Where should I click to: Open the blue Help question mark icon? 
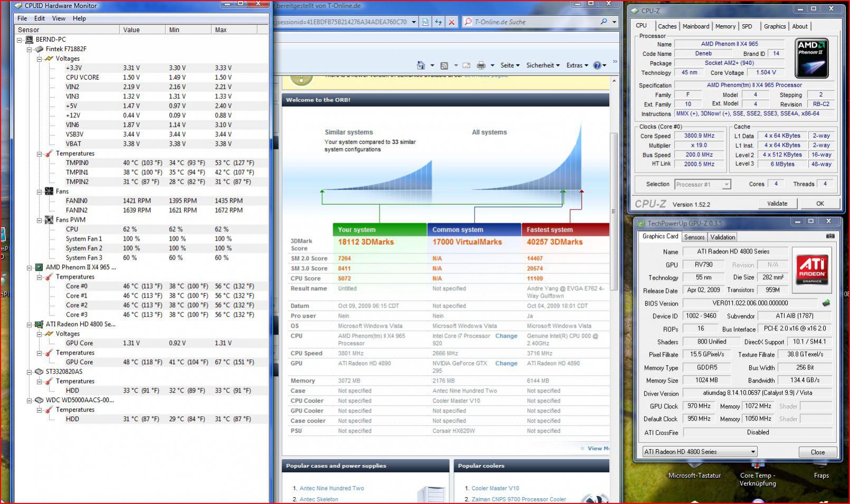[x=597, y=65]
